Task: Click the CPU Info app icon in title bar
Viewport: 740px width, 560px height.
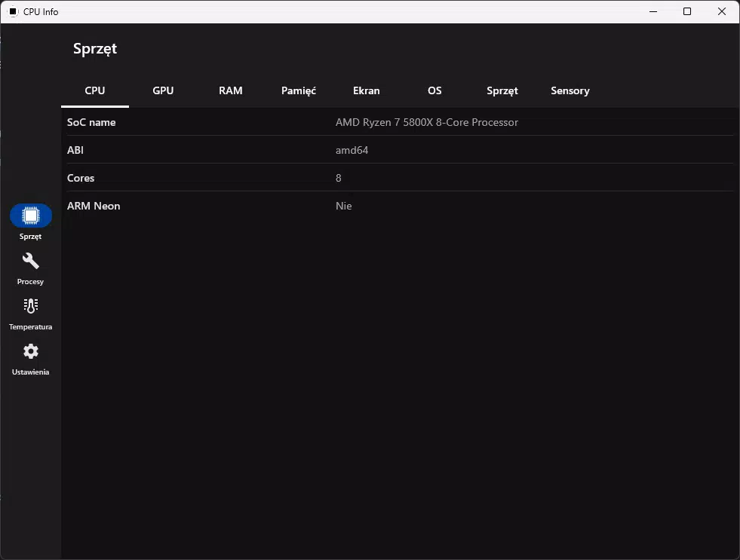Action: pos(14,12)
